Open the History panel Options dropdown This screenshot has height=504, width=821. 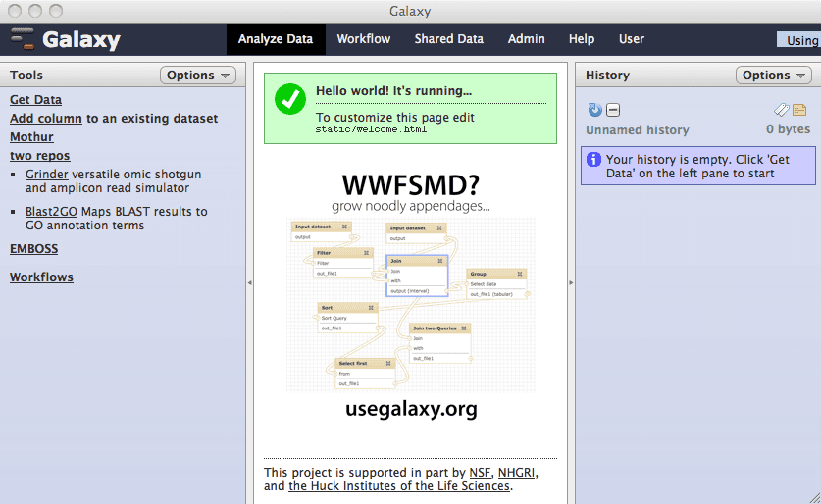tap(774, 76)
